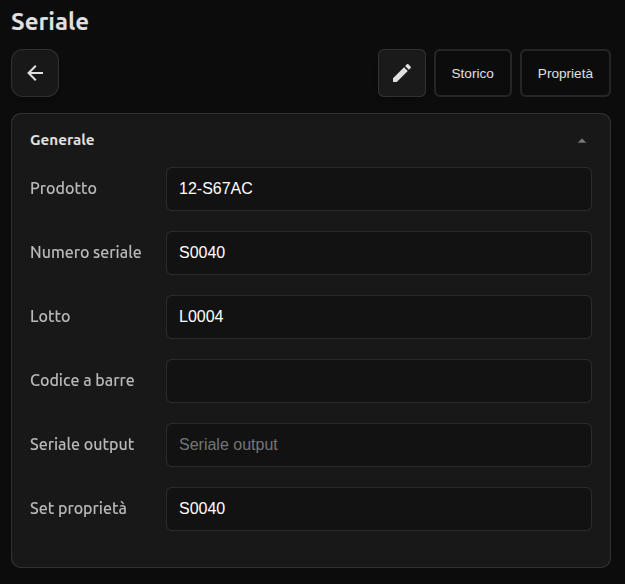625x584 pixels.
Task: Click the Set proprietà label
Action: 78,508
